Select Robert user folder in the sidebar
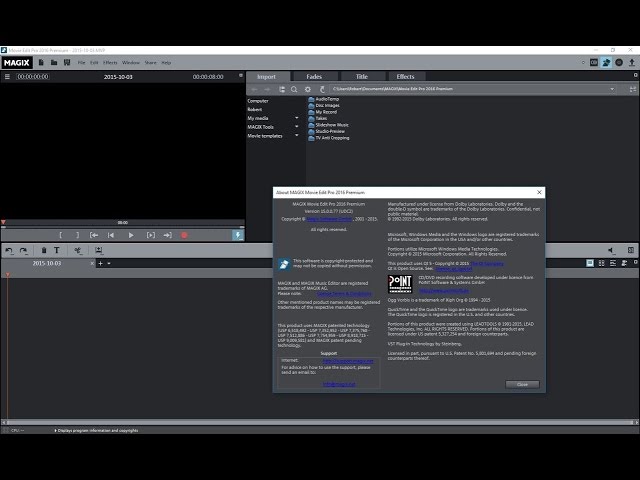Screen dimensions: 640x480 (x=255, y=109)
